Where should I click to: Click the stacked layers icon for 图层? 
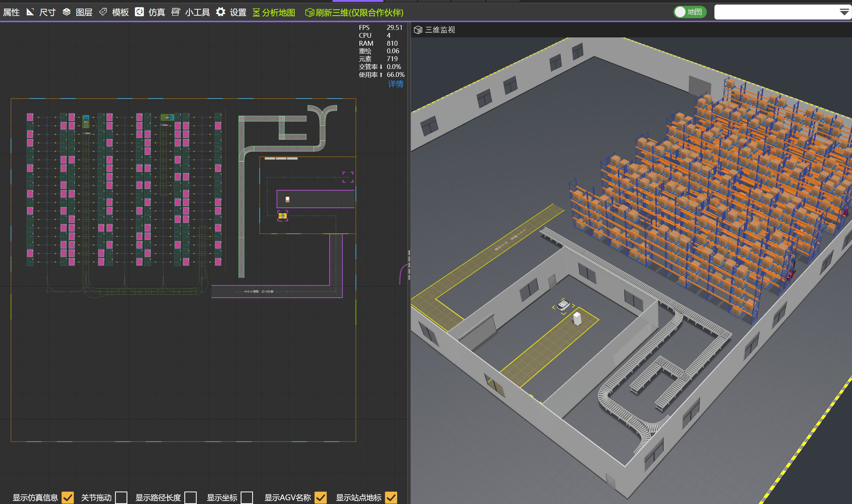coord(67,12)
